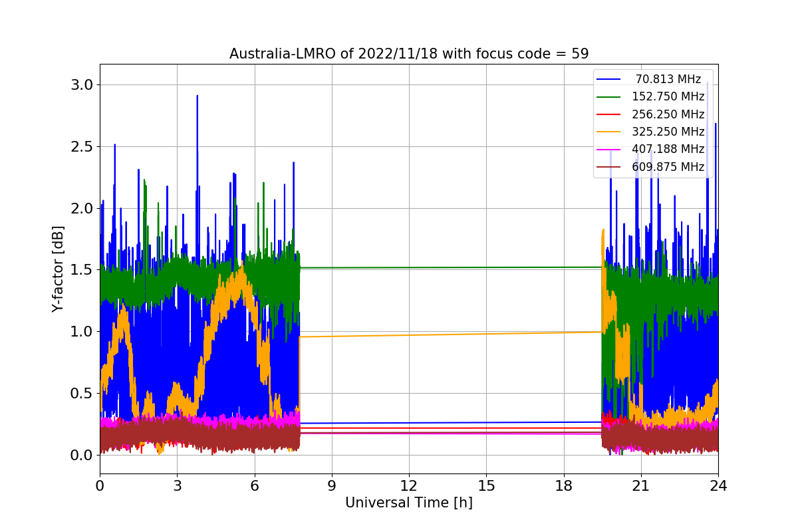Click the x-axis tick label '9'

(x=332, y=486)
